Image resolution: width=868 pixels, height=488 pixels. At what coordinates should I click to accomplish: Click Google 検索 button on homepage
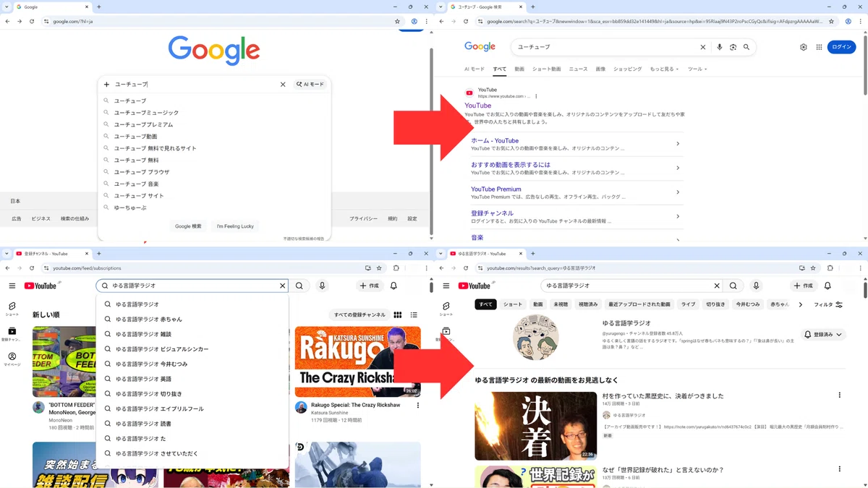188,226
